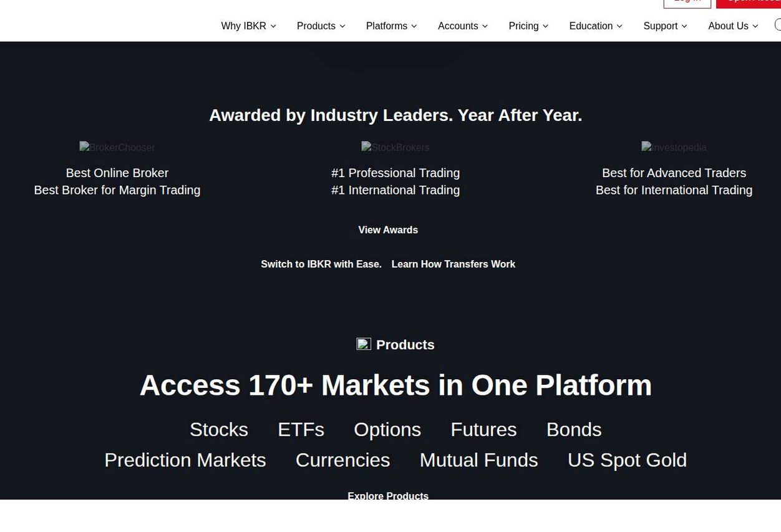The image size is (781, 532).
Task: Click 'Switch to IBKR with Ease.' text
Action: coord(321,264)
